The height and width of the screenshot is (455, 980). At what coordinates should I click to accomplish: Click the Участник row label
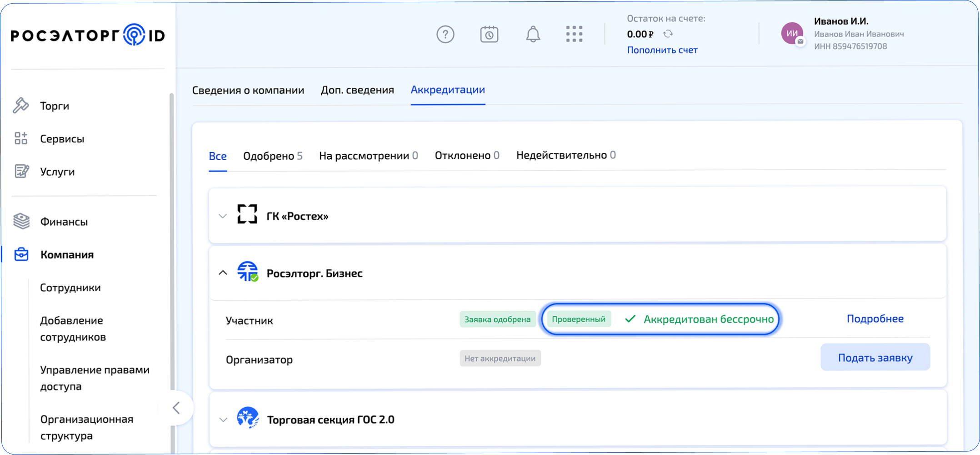(x=250, y=321)
